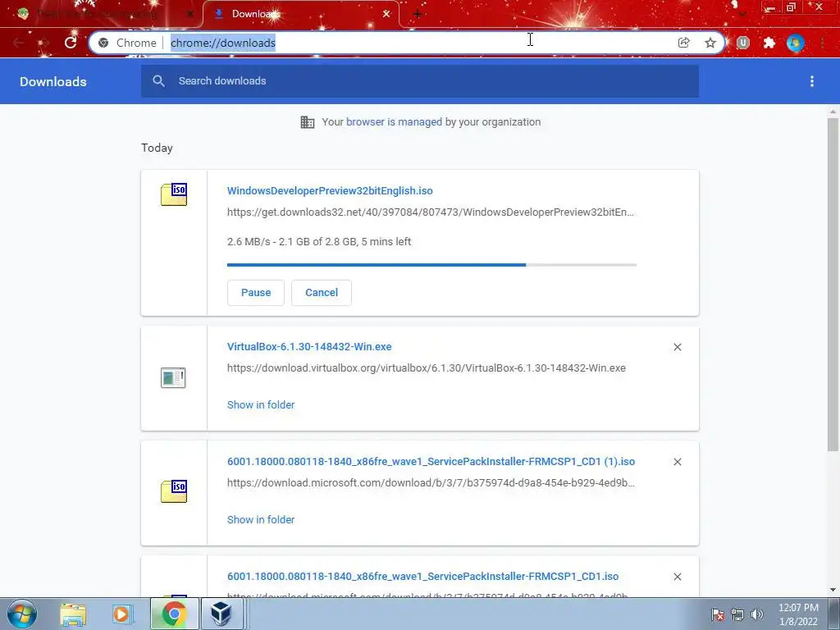Click the download.virtualbox.org source URL text
The width and height of the screenshot is (840, 630).
[427, 368]
